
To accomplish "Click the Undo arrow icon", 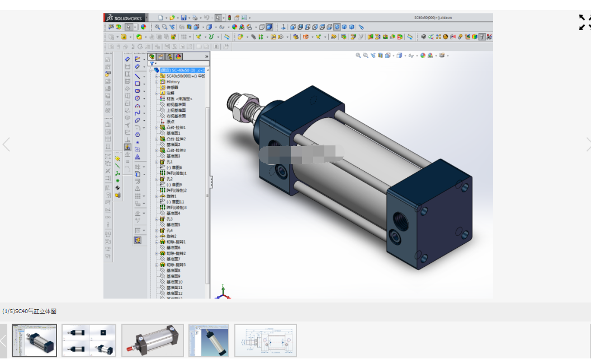I will click(x=206, y=18).
